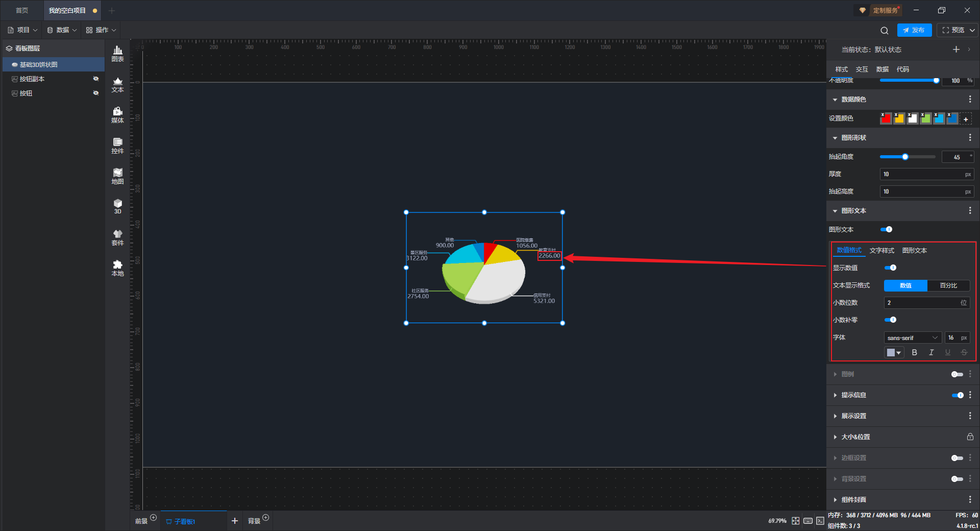Collapse the 数据颜色 section
Screen dimensions: 980x531
tap(835, 100)
